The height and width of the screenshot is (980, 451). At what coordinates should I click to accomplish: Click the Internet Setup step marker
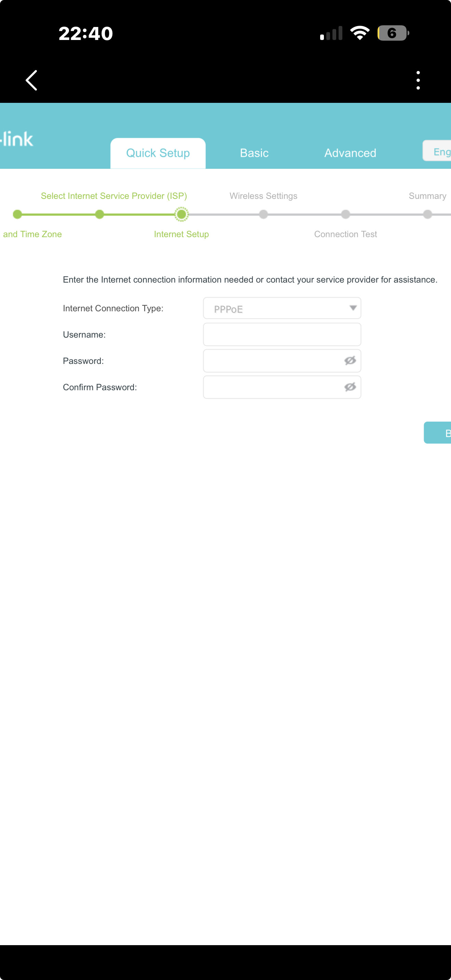(181, 215)
